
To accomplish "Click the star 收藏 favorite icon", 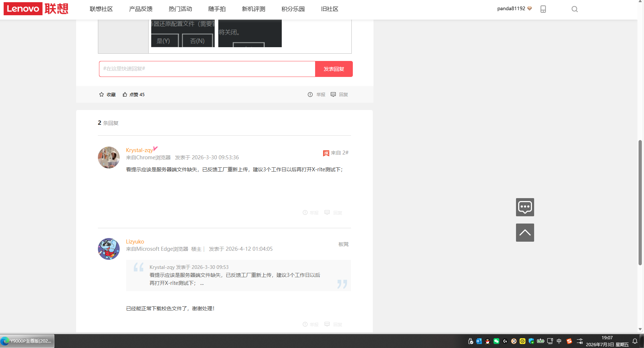I will tap(102, 94).
